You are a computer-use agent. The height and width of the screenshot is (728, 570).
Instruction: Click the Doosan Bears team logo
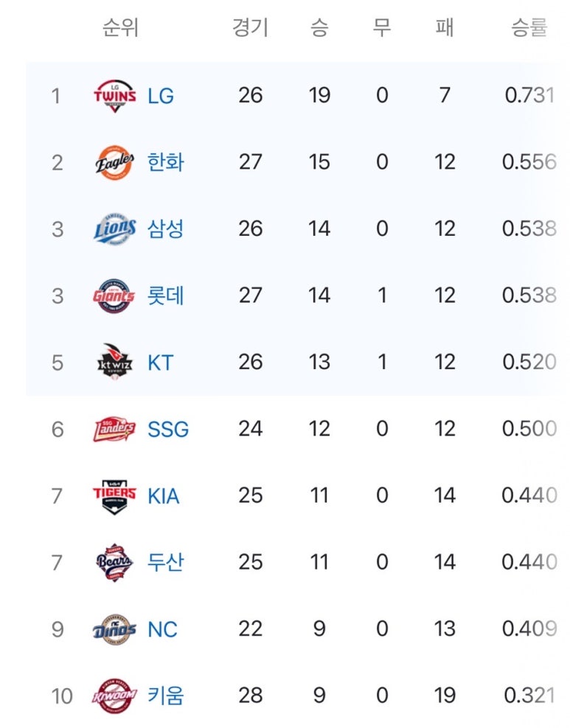point(115,562)
